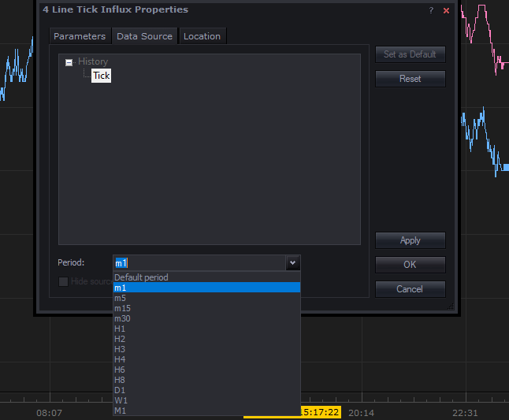This screenshot has height=420, width=509.
Task: Select the m15 period option
Action: pyautogui.click(x=206, y=308)
